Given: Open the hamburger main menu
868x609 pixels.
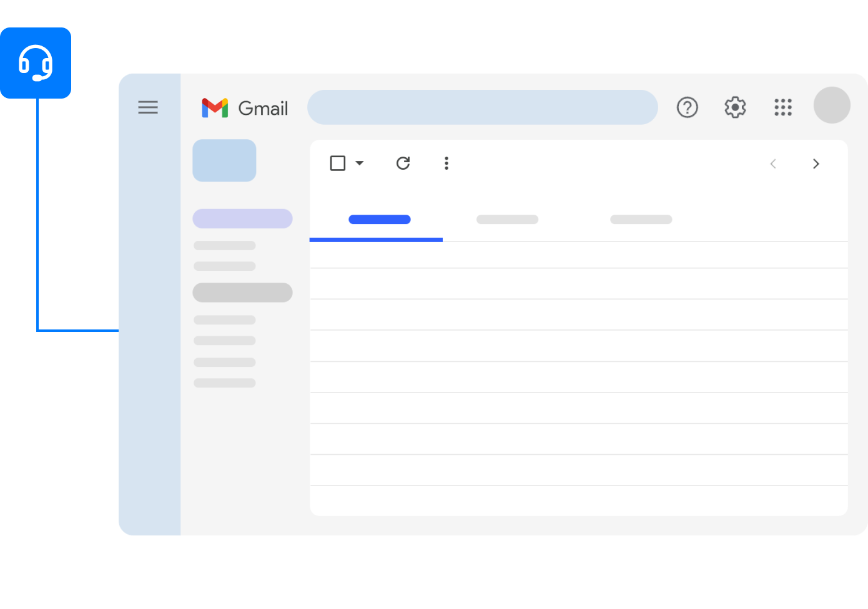Looking at the screenshot, I should [148, 107].
